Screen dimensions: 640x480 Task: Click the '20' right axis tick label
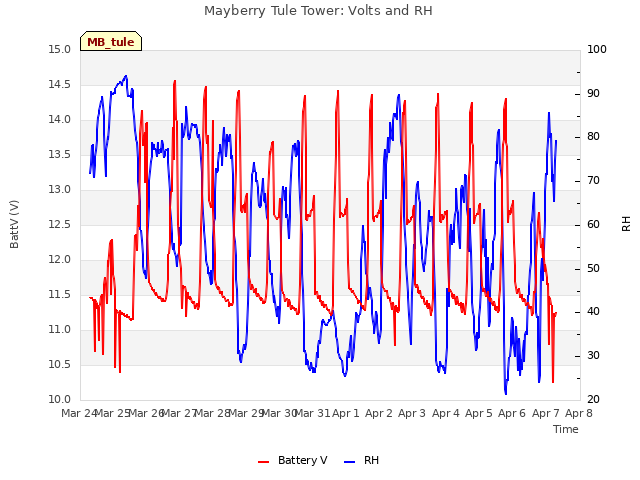click(x=593, y=400)
